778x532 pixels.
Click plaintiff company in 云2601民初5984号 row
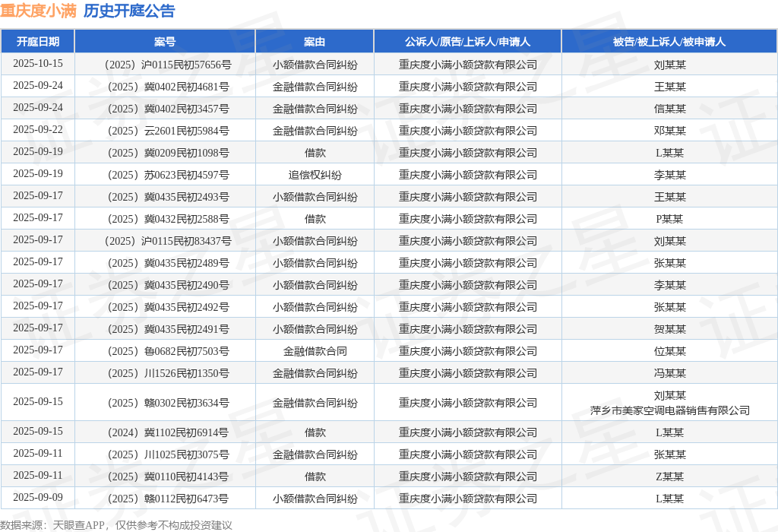point(468,131)
